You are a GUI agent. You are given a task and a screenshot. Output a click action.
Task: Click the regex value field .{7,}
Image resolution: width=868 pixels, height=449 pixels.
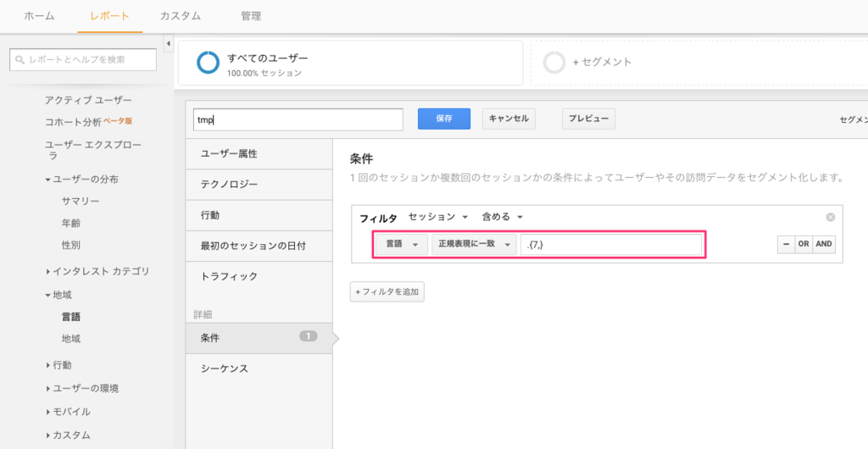(x=611, y=244)
